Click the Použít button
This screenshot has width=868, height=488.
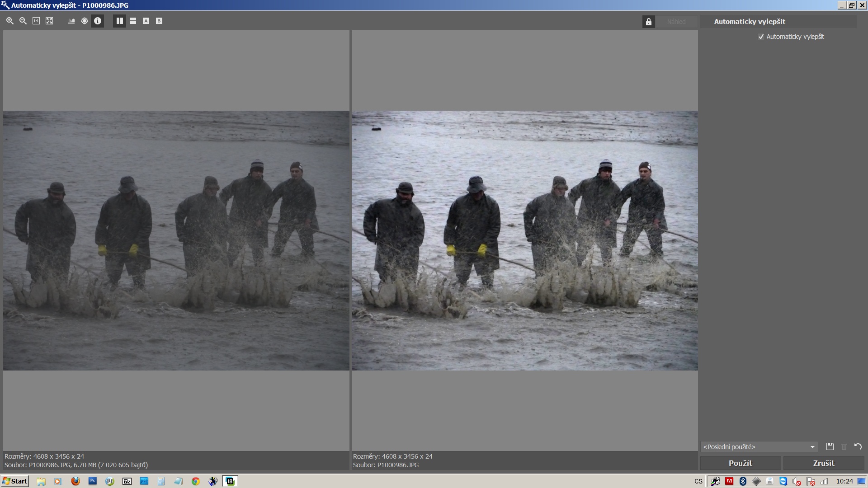[740, 463]
